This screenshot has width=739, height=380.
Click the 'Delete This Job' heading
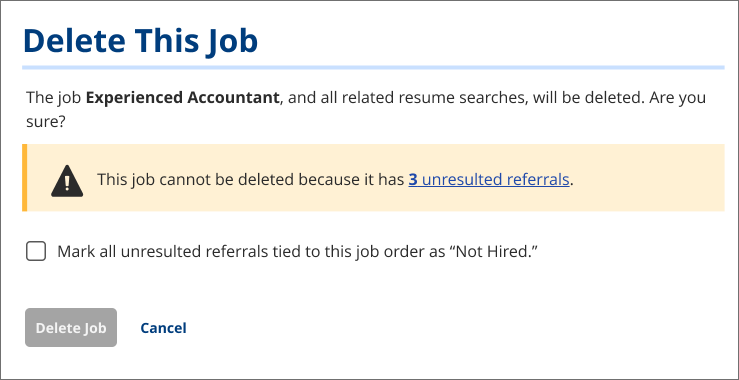(140, 41)
